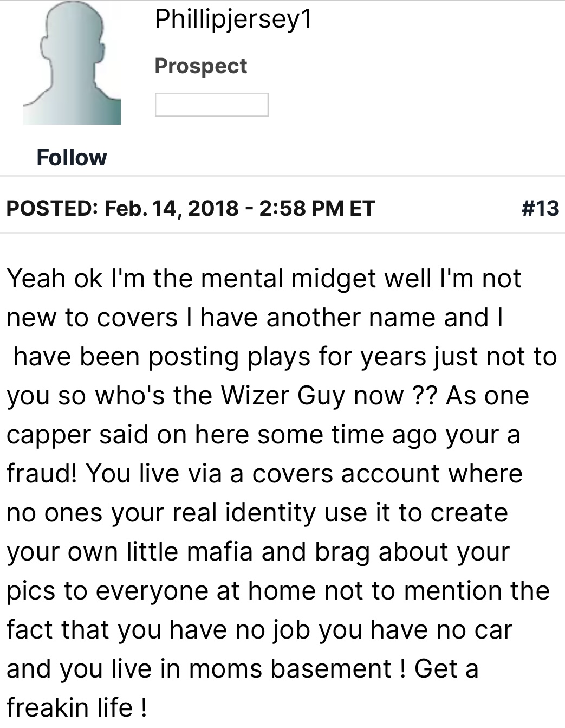Screen dimensions: 565x728
Task: Click the Prospect rank label
Action: [x=200, y=66]
